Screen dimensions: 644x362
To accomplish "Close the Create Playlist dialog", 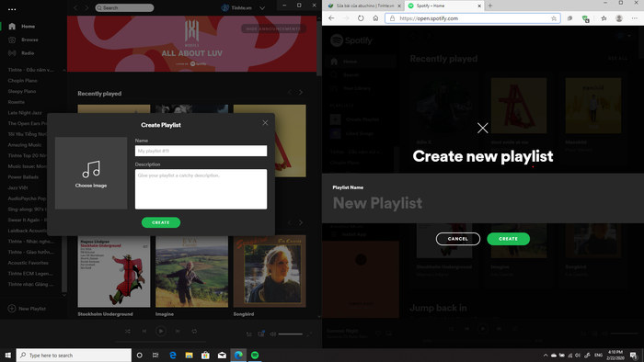I will point(265,122).
